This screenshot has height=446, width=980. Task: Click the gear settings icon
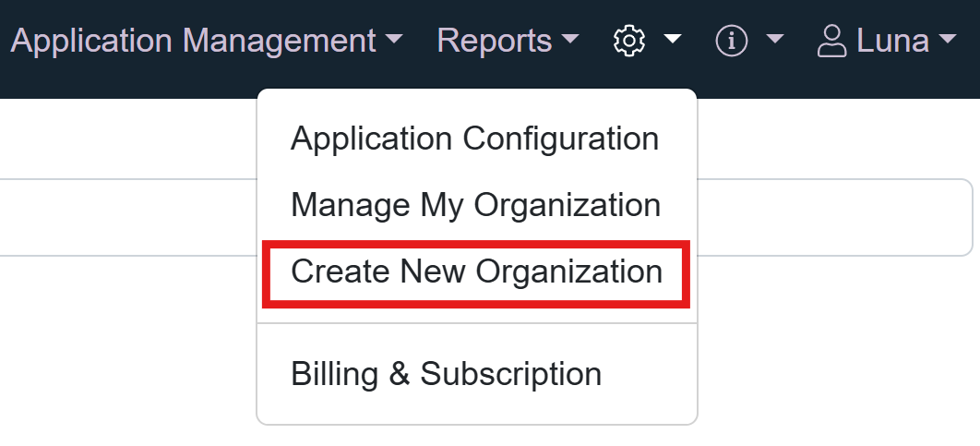tap(629, 41)
